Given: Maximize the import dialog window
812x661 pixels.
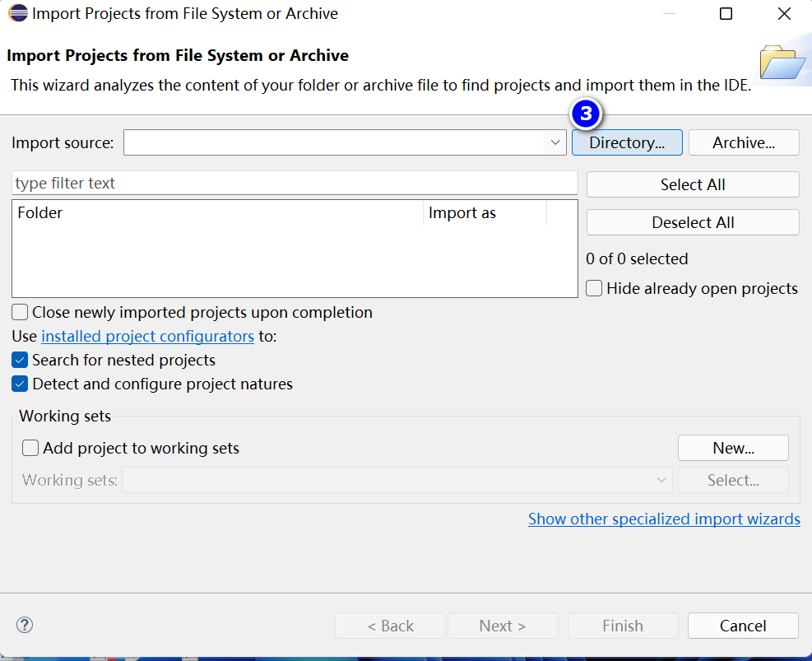Looking at the screenshot, I should tap(726, 14).
